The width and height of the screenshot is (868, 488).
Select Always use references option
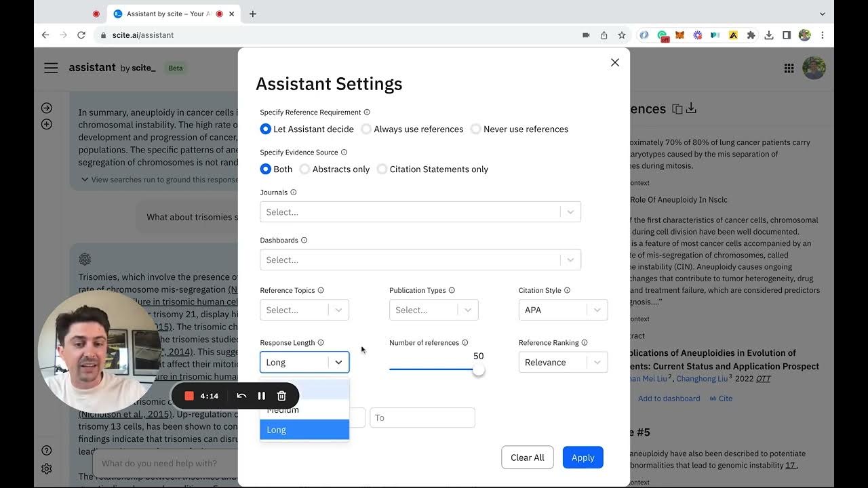(412, 129)
